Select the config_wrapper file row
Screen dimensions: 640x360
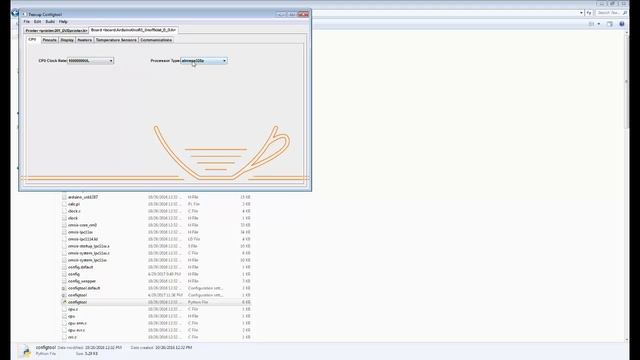(x=156, y=281)
